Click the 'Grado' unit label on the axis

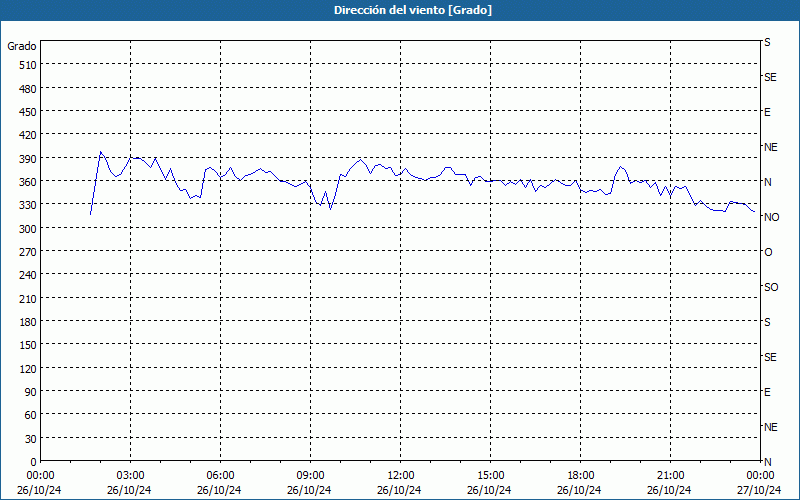(x=22, y=46)
